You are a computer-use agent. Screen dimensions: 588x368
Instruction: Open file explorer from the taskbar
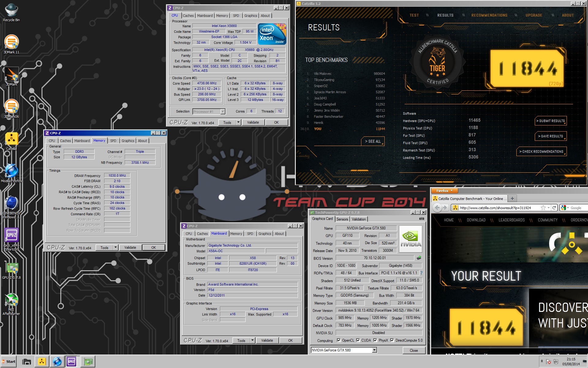click(x=27, y=362)
